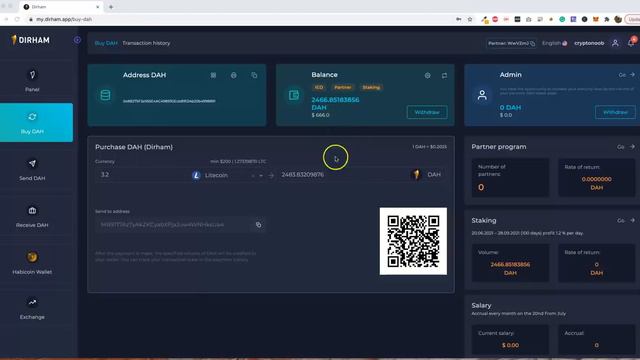Click the Current salary $ 0.00 value
Viewport: 640px width, 360px height.
click(510, 345)
